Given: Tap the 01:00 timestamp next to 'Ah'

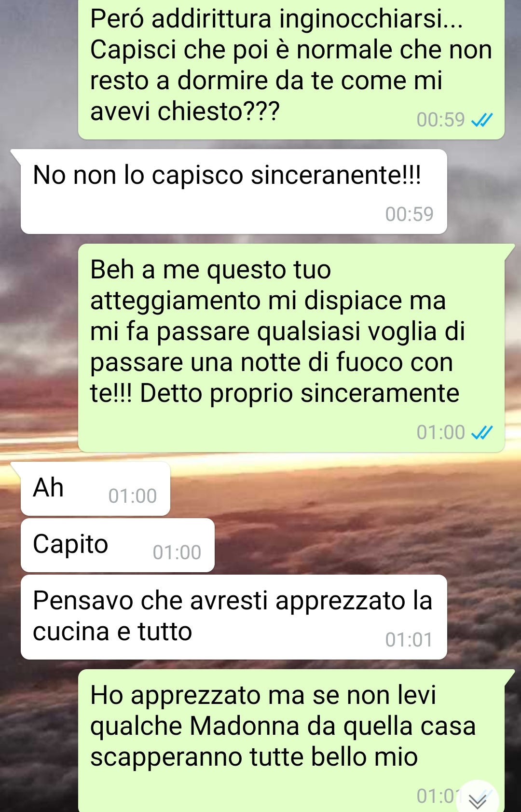Looking at the screenshot, I should [x=133, y=496].
